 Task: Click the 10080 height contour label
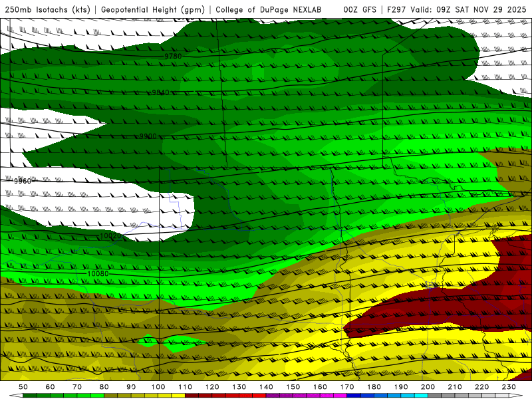point(98,273)
